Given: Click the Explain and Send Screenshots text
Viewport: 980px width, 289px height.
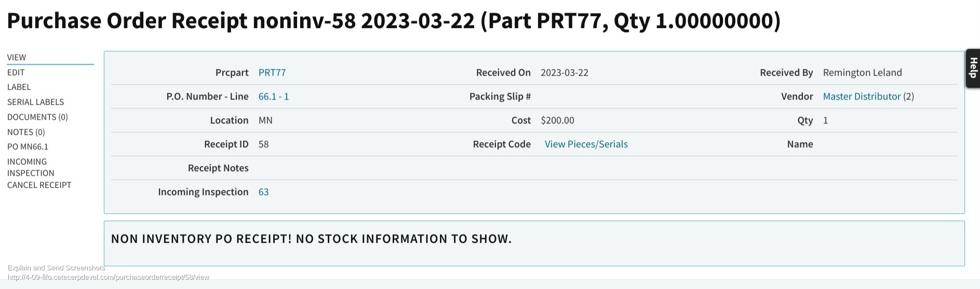Looking at the screenshot, I should (x=56, y=268).
